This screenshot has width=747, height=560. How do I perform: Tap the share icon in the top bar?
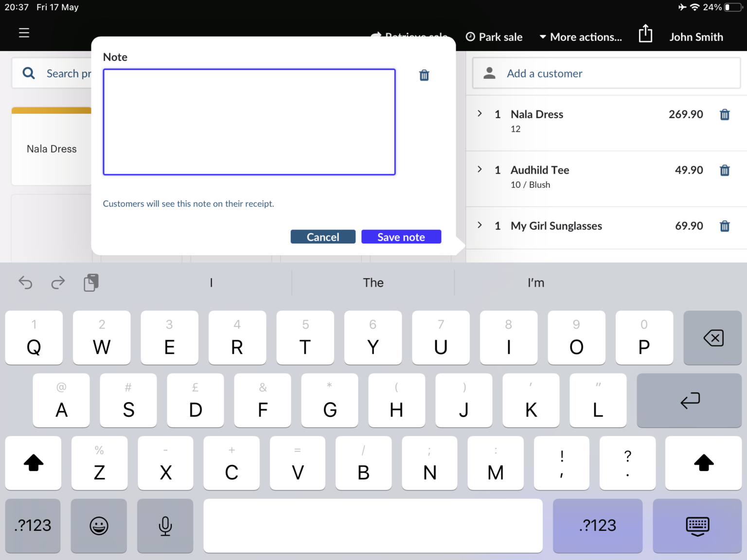645,34
